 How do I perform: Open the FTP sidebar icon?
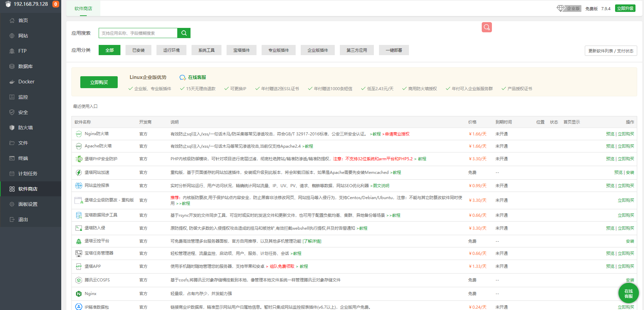pyautogui.click(x=12, y=51)
